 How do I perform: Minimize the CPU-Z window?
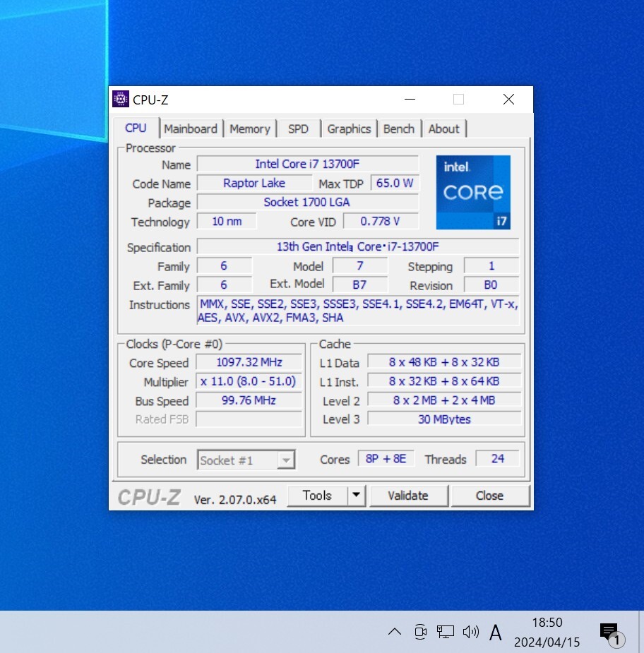pos(410,99)
